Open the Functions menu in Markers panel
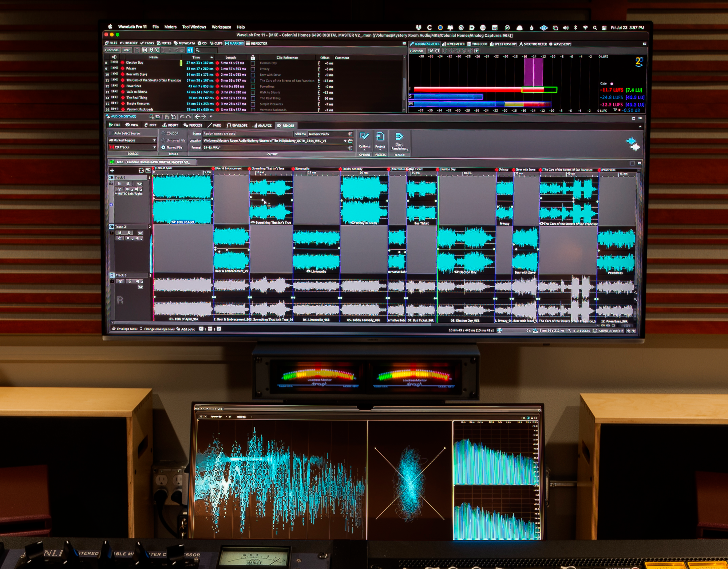The image size is (728, 569). pyautogui.click(x=112, y=50)
